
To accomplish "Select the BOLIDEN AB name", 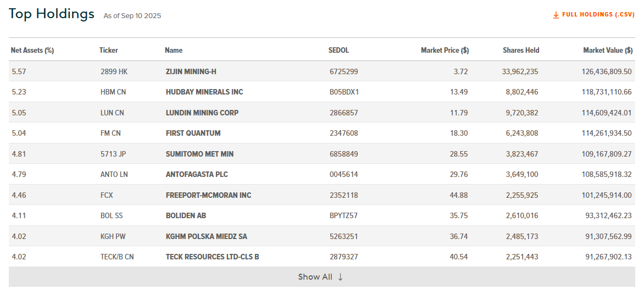I will click(x=186, y=215).
